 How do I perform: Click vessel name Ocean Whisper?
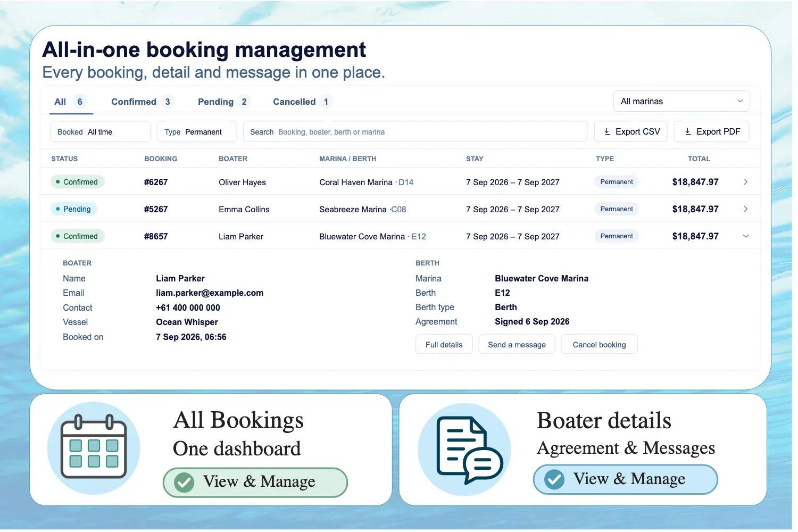coord(187,322)
